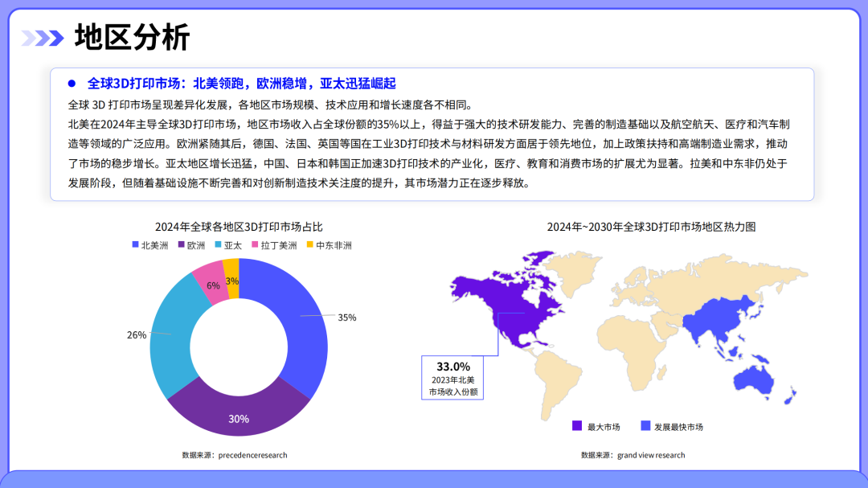Click the chart title 2024年全球各地区3D打印市场占比
The width and height of the screenshot is (868, 488).
[x=239, y=227]
